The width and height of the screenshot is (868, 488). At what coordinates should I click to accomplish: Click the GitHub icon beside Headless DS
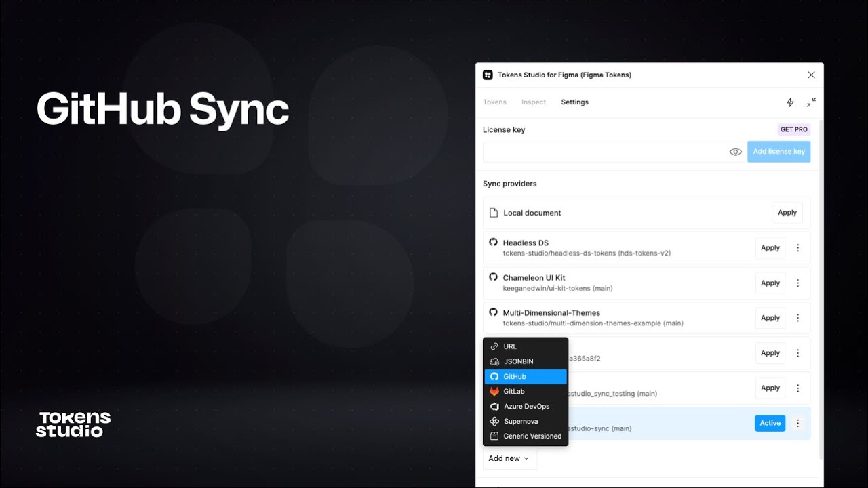click(x=494, y=242)
